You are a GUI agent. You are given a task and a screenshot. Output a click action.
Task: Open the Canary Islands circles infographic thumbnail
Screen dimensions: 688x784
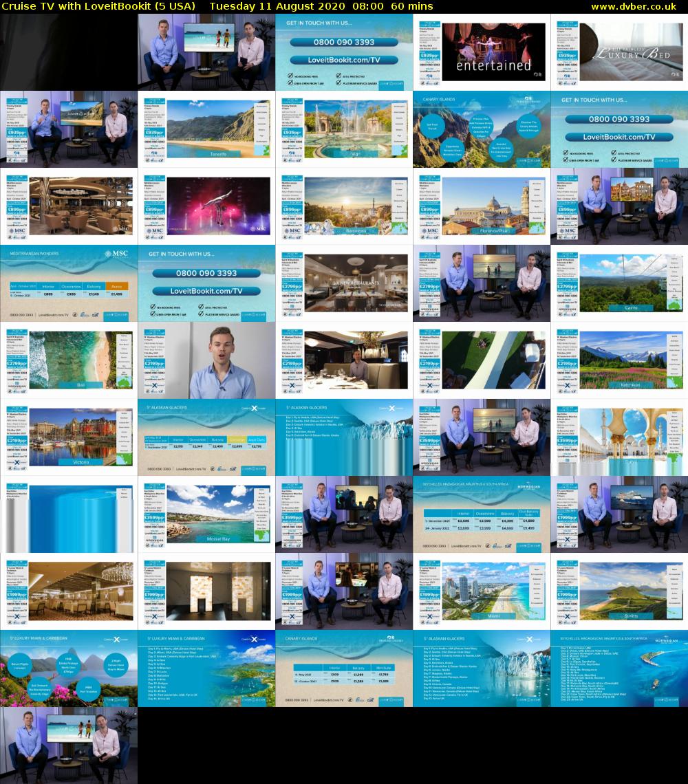[x=482, y=129]
